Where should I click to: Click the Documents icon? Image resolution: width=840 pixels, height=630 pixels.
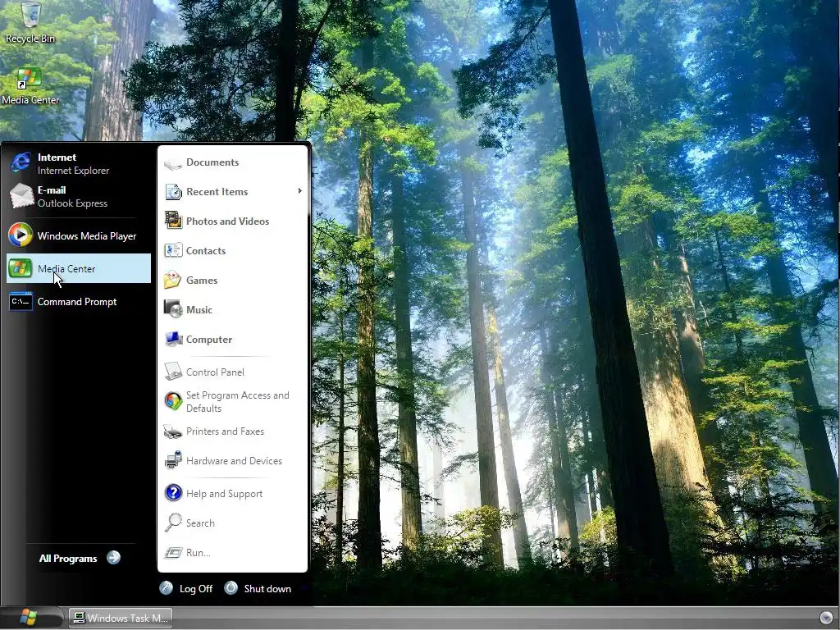(x=173, y=163)
